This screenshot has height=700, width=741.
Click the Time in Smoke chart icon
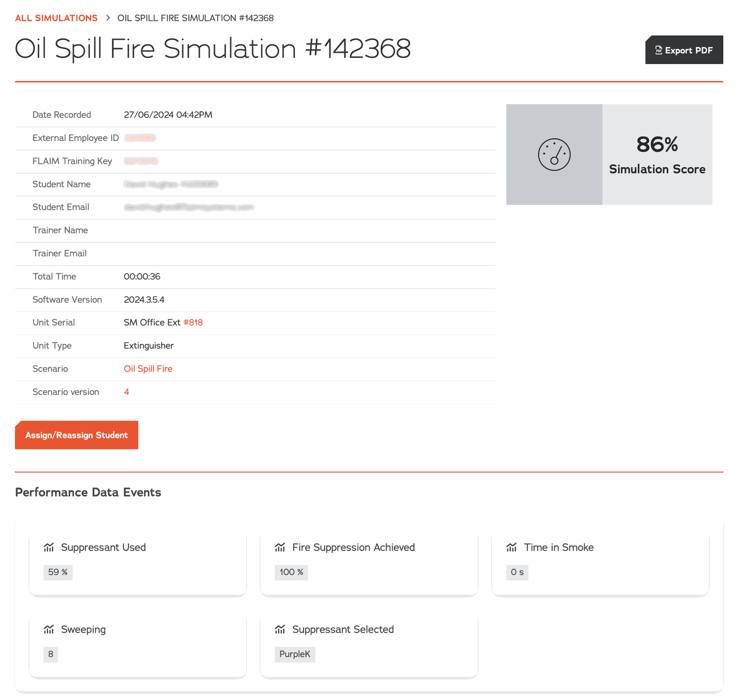511,547
